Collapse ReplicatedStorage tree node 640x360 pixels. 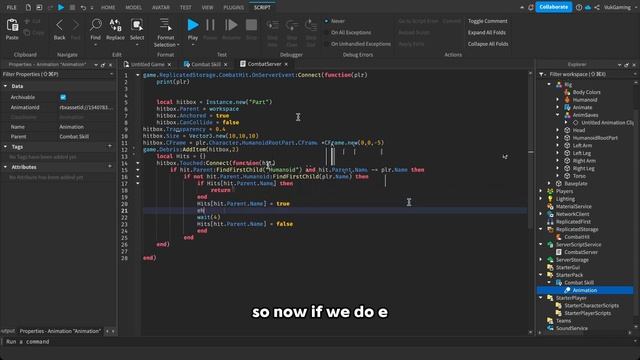541,229
